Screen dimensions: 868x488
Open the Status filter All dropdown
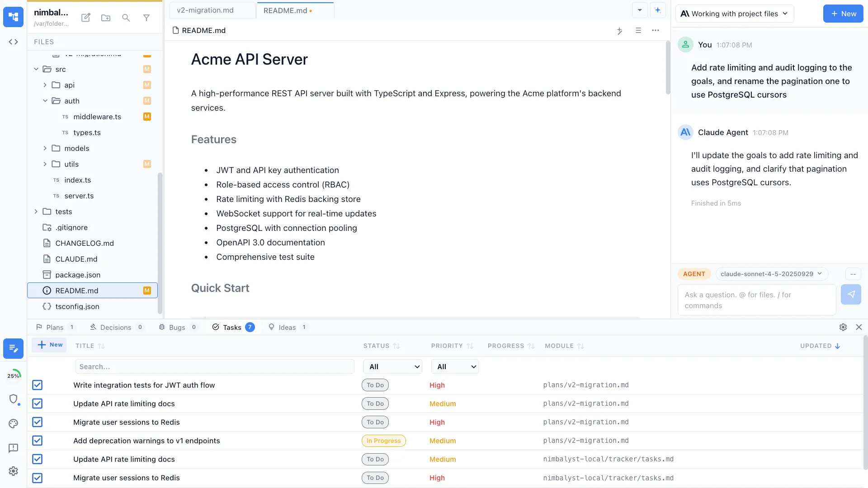click(392, 366)
